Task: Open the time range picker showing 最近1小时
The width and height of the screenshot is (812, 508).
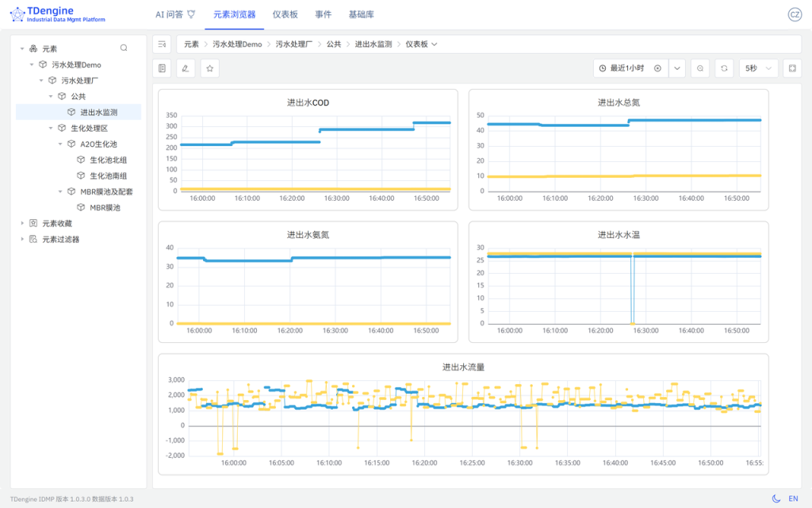Action: coord(626,68)
